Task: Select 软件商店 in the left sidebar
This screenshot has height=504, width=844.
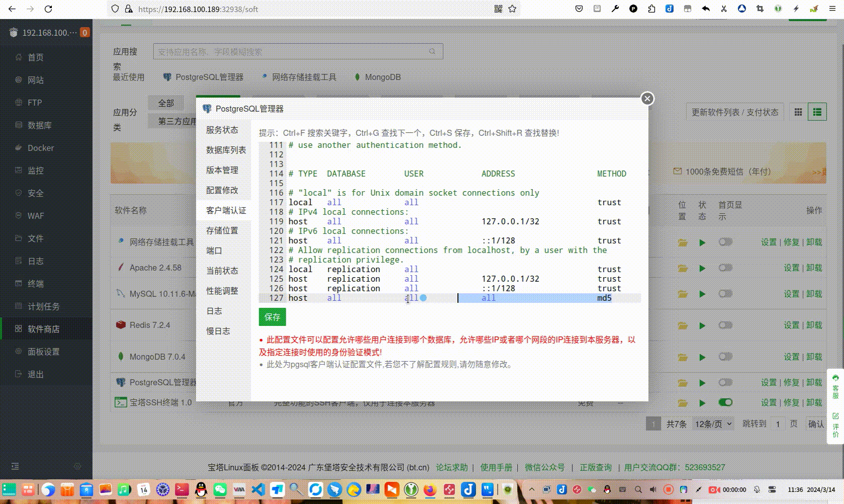Action: [x=46, y=329]
